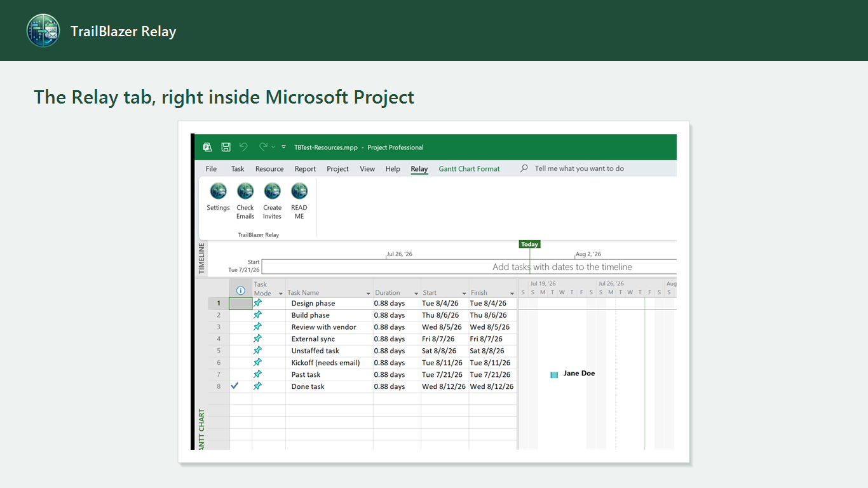The width and height of the screenshot is (868, 488).
Task: Click the pin icon for External sync
Action: [x=257, y=339]
